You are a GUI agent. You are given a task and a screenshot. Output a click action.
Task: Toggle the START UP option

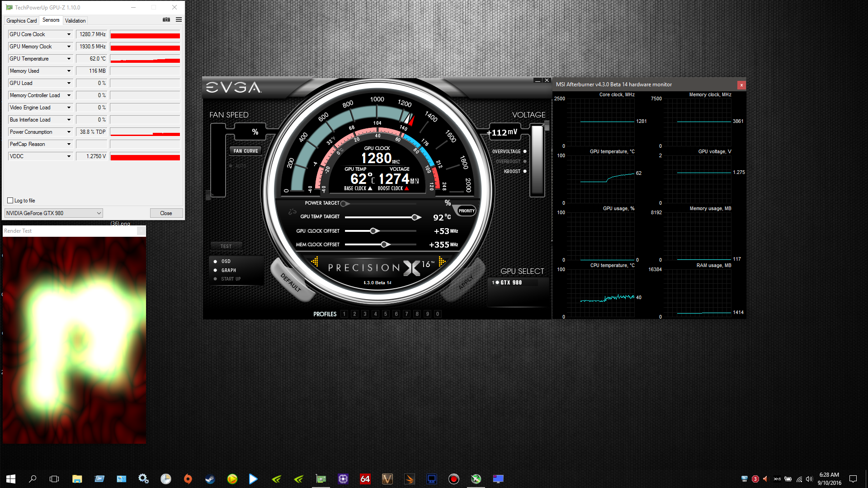coord(215,279)
